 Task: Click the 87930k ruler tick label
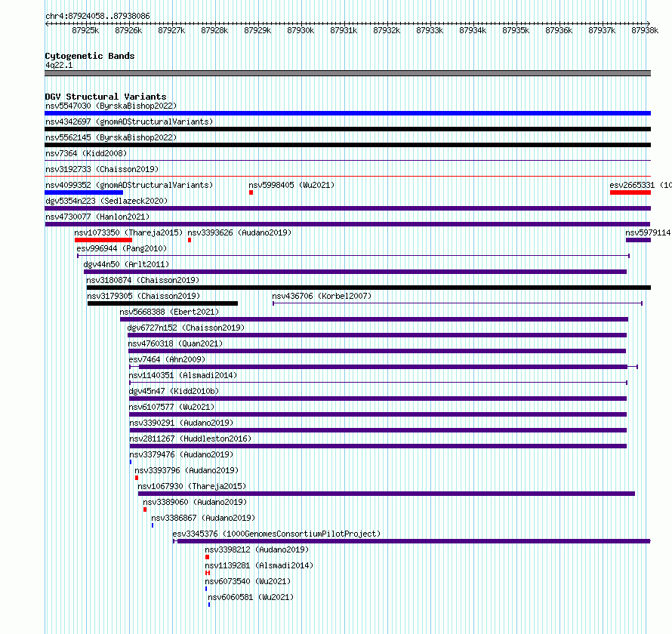[301, 30]
